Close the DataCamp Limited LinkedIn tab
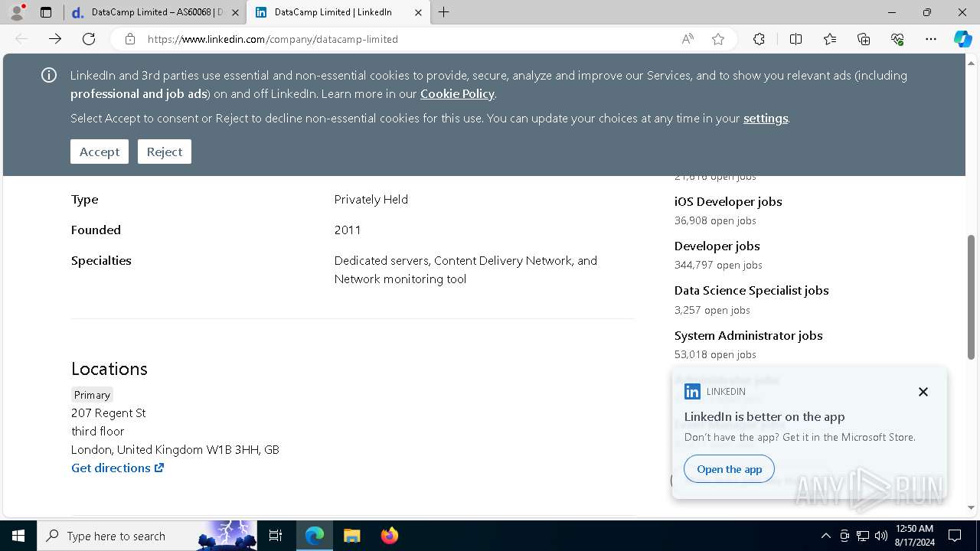 click(418, 12)
